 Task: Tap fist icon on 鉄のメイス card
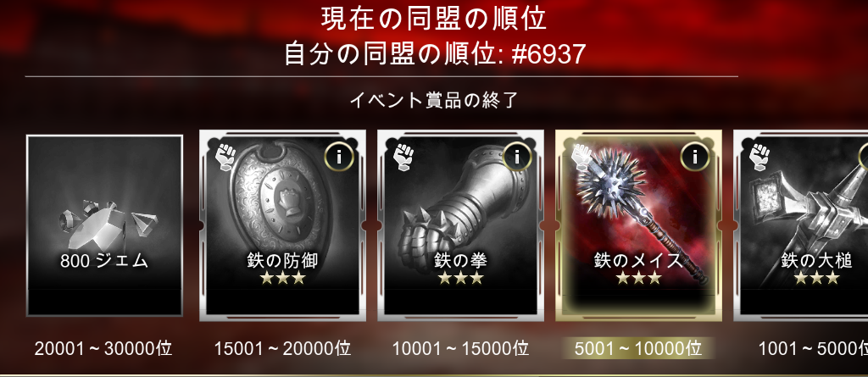582,157
